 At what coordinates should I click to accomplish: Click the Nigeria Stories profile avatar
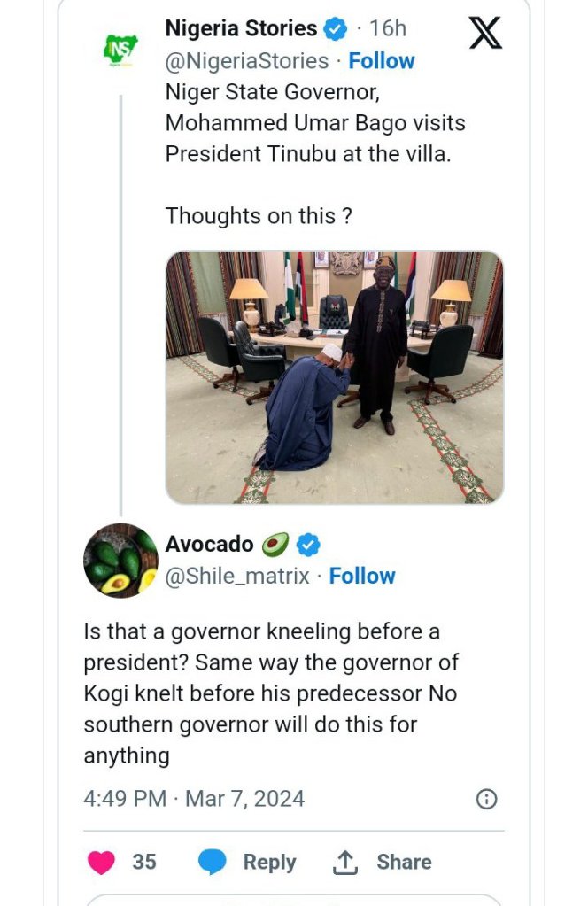(120, 50)
